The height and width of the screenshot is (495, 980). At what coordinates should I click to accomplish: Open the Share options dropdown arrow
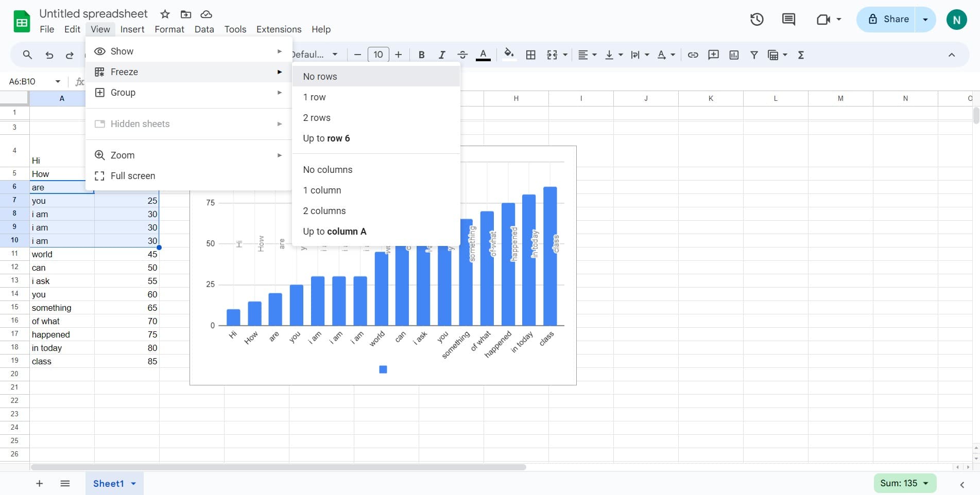925,20
